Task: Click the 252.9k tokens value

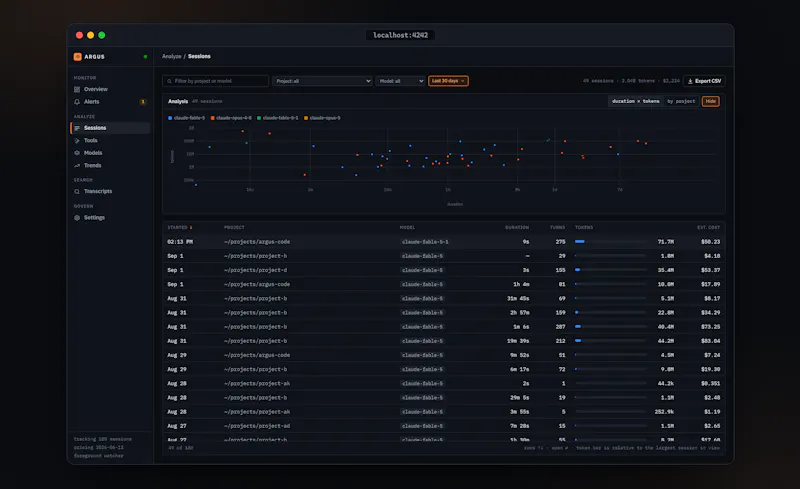Action: pos(664,412)
